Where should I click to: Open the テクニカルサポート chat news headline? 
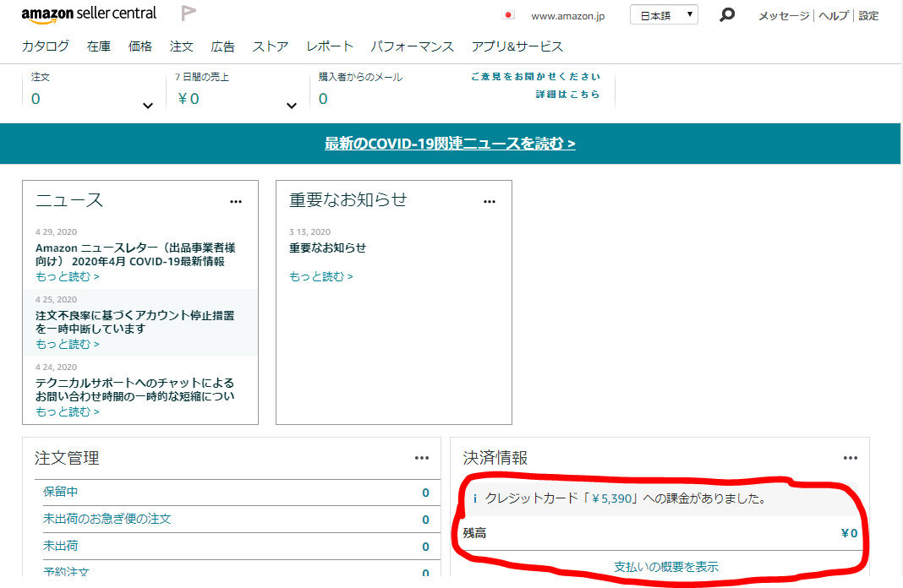(134, 389)
